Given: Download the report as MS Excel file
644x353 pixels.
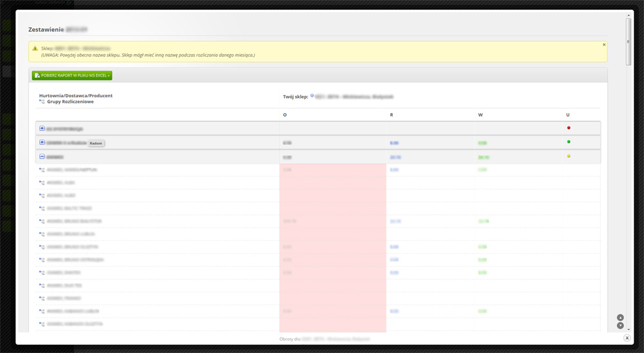Looking at the screenshot, I should click(72, 75).
